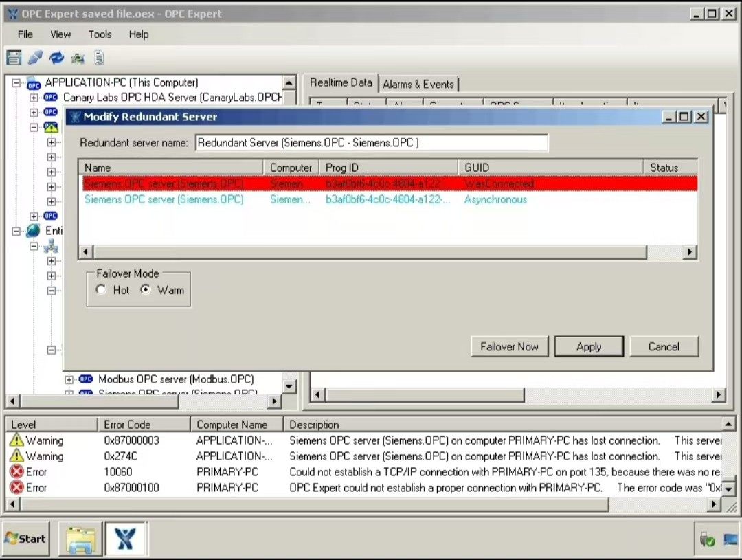Click the Failover Now button
The image size is (742, 560).
click(x=510, y=346)
